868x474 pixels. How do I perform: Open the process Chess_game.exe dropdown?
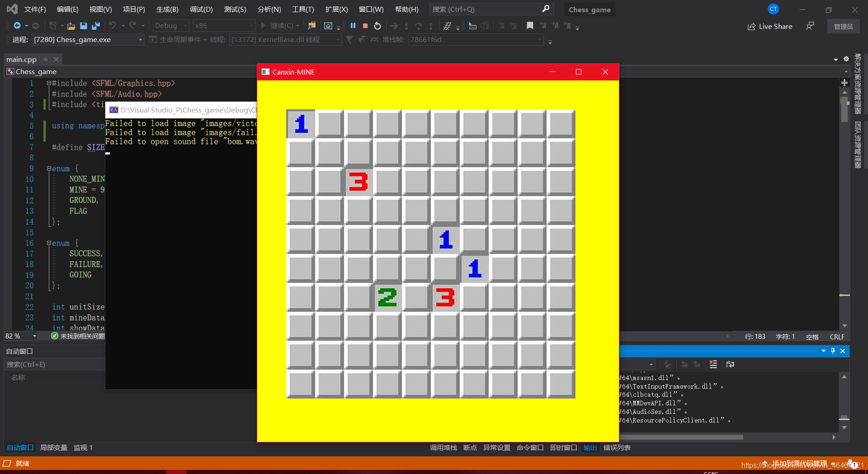pyautogui.click(x=88, y=40)
